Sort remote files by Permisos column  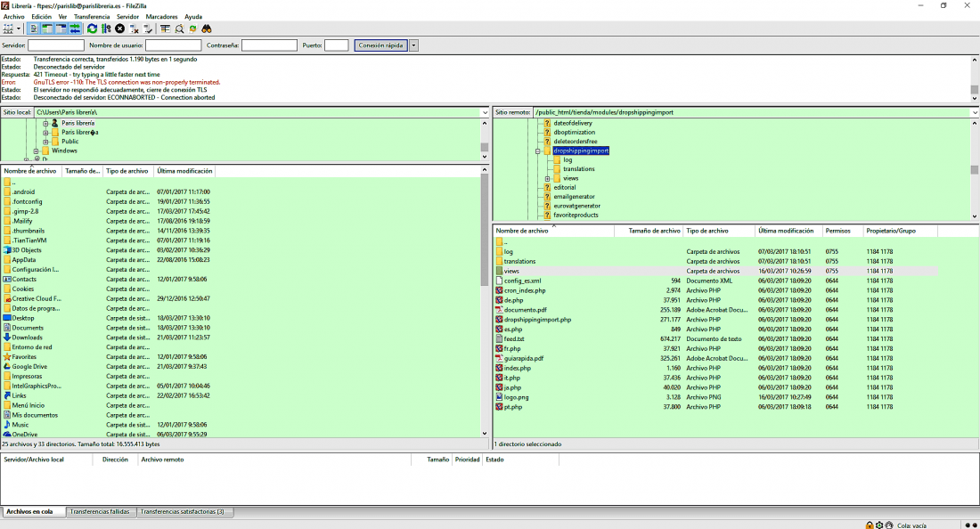point(842,231)
